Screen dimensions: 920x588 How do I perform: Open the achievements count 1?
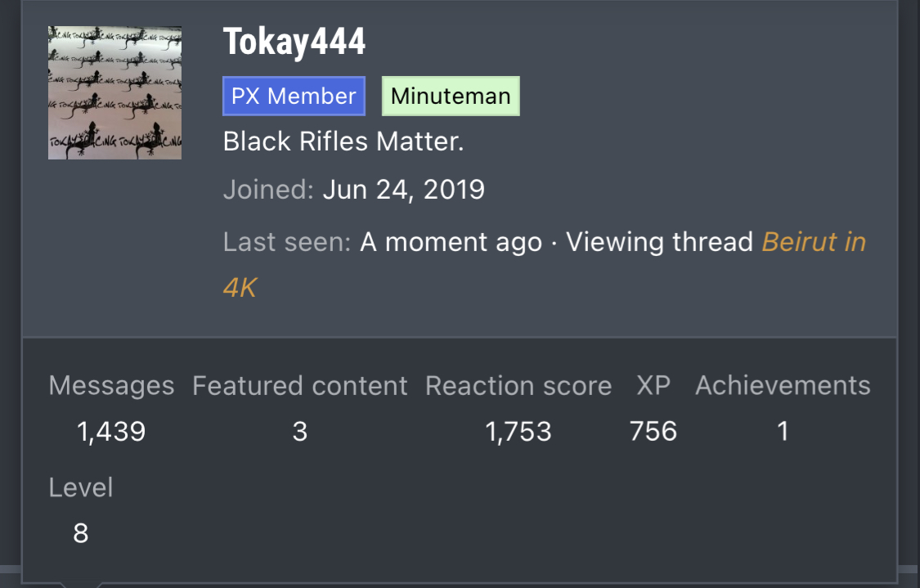pos(783,431)
